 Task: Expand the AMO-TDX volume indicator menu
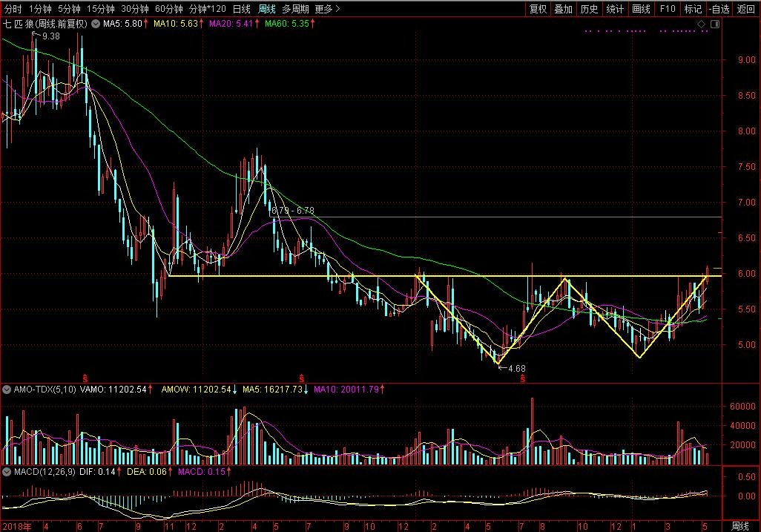(x=7, y=390)
